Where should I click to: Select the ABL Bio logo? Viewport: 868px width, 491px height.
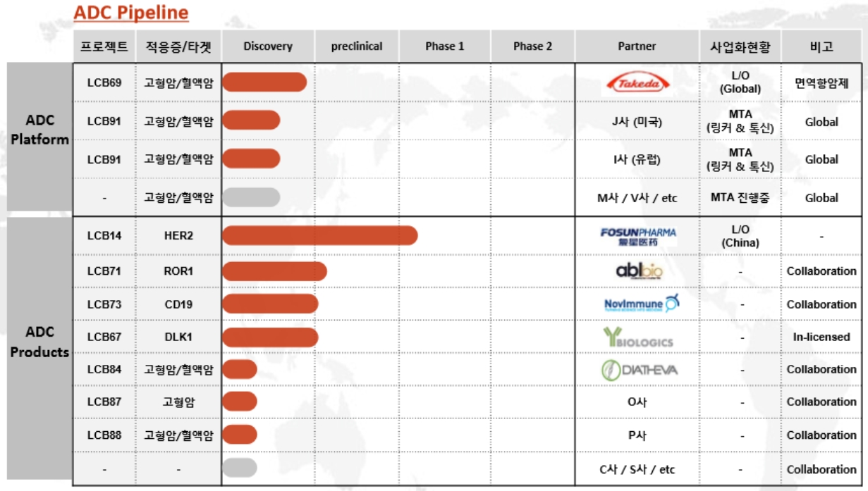click(x=637, y=271)
